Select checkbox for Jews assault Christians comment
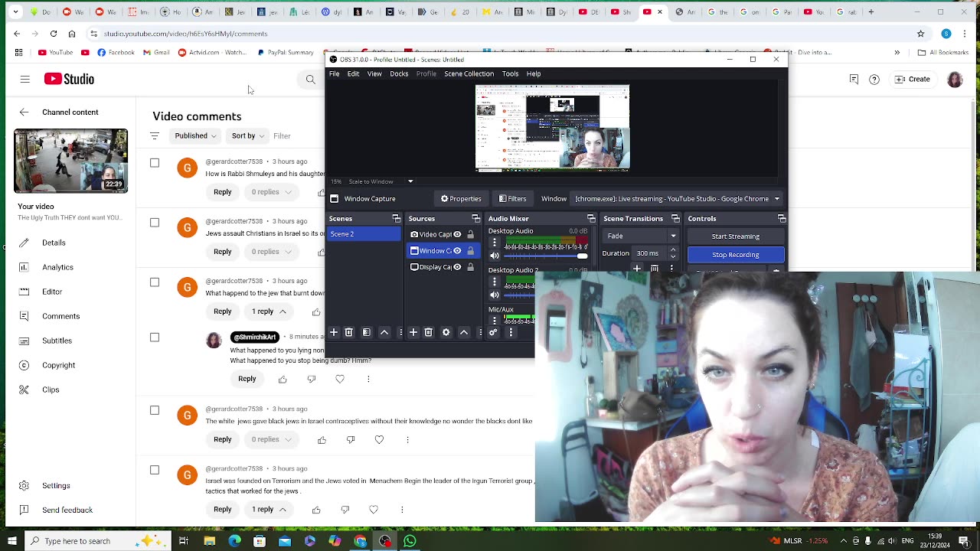The height and width of the screenshot is (551, 980). 155,223
